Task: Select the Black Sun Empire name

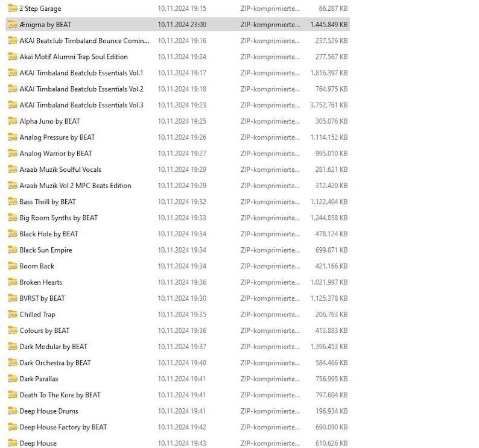Action: pyautogui.click(x=46, y=250)
